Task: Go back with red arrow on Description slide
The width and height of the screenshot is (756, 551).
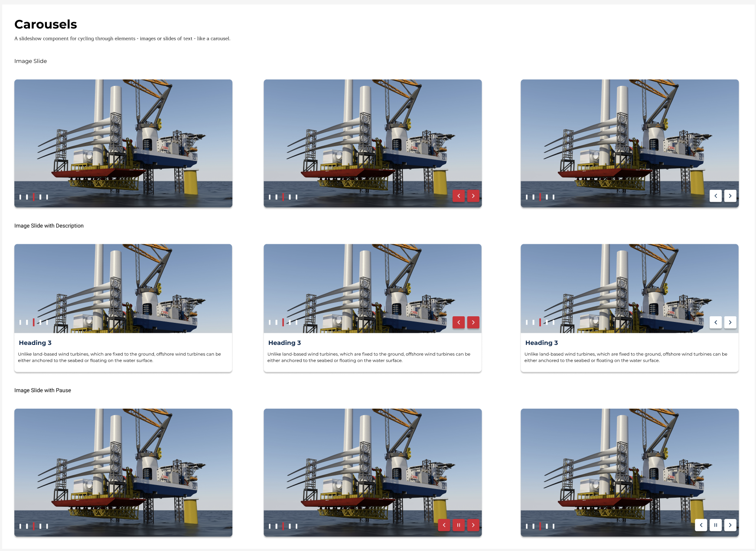Action: [x=459, y=322]
